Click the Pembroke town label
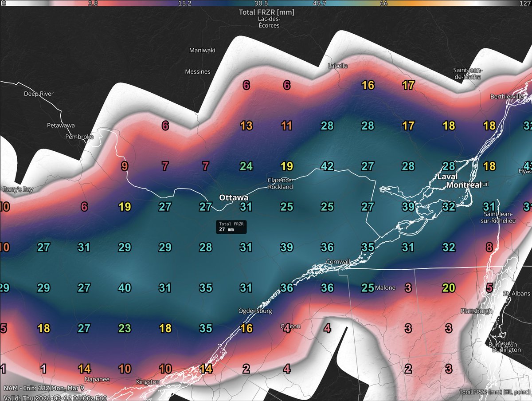Screen dimensions: 532x401 79,137
